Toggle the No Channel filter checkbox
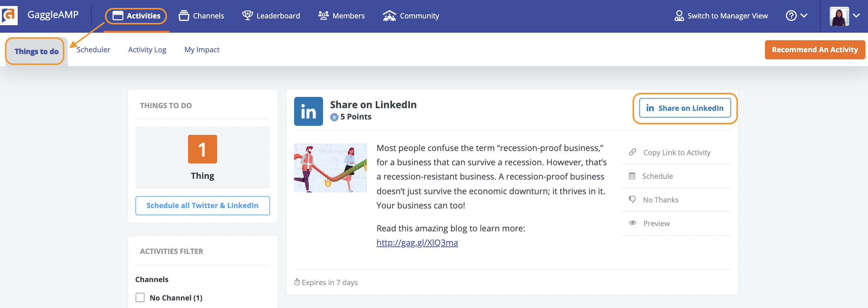This screenshot has width=868, height=308. coord(140,297)
